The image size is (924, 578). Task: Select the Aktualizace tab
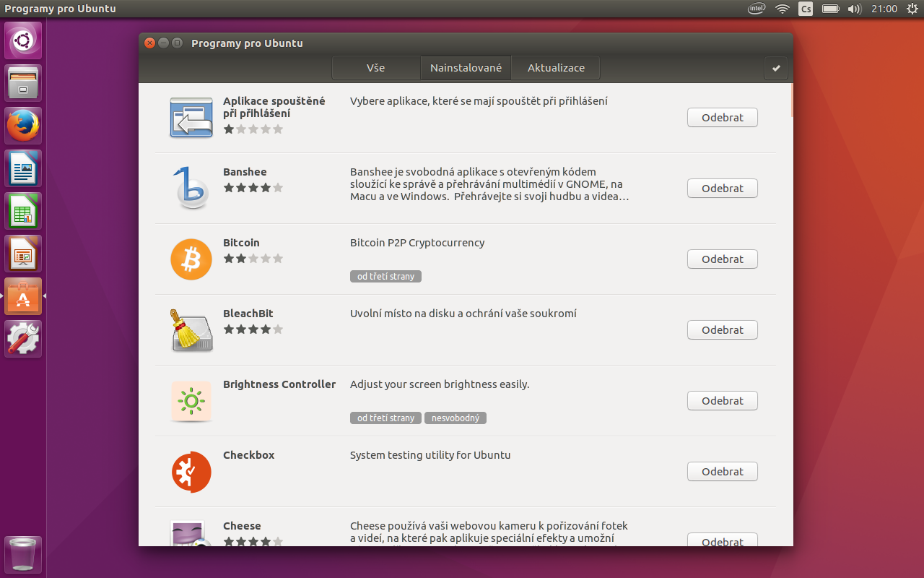tap(555, 67)
